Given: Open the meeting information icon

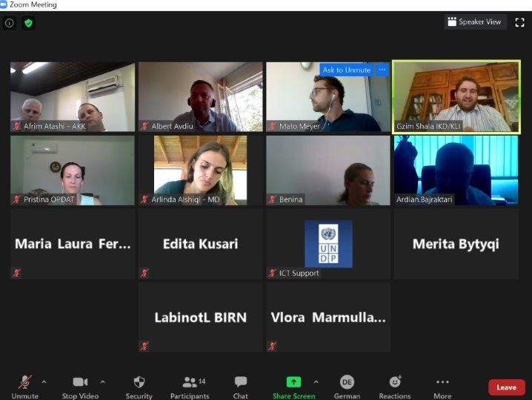Looking at the screenshot, I should click(9, 23).
